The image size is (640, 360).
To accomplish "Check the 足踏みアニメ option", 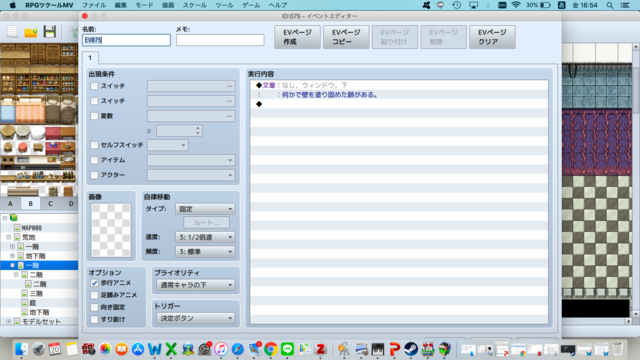I will (x=94, y=295).
